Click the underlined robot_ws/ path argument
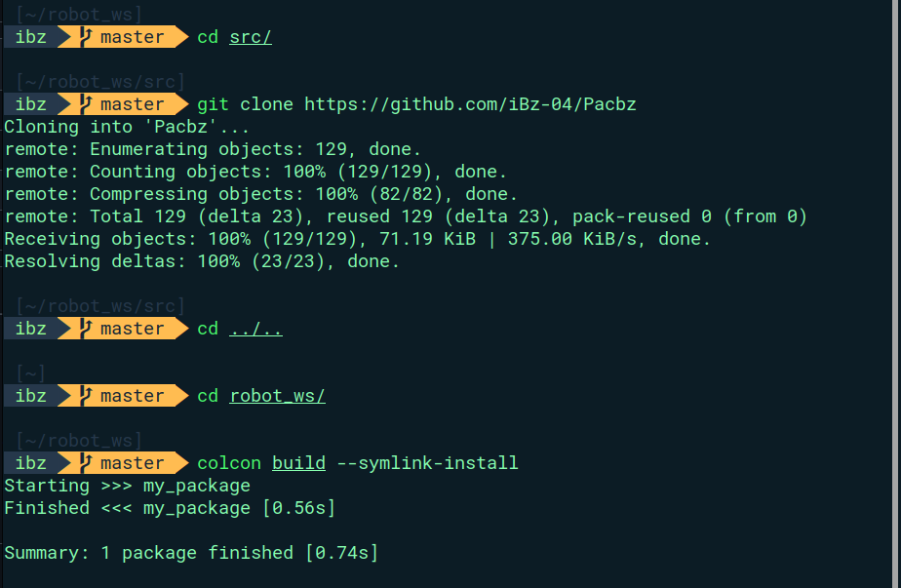The width and height of the screenshot is (901, 588). (278, 396)
